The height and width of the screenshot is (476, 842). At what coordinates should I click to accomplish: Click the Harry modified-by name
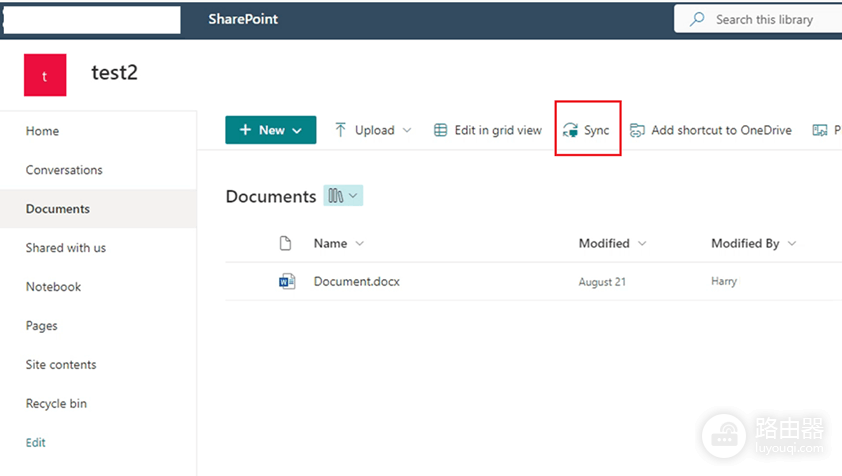point(724,282)
